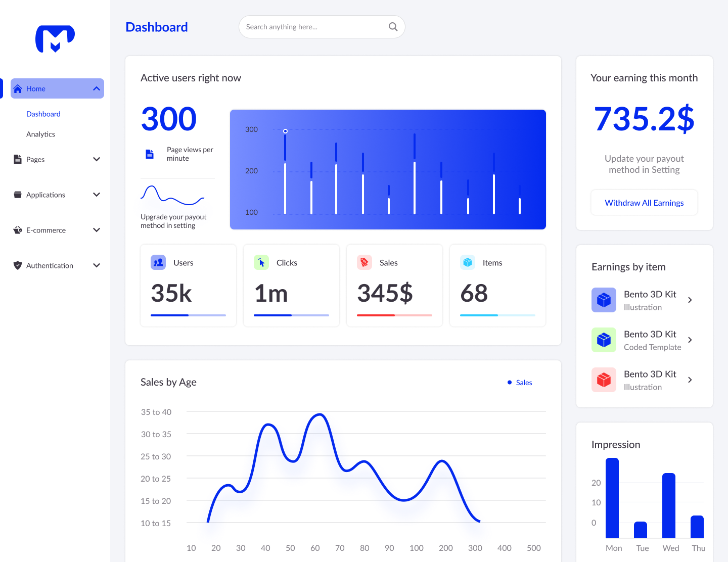Click the Impression heading
This screenshot has height=562, width=728.
click(x=616, y=444)
